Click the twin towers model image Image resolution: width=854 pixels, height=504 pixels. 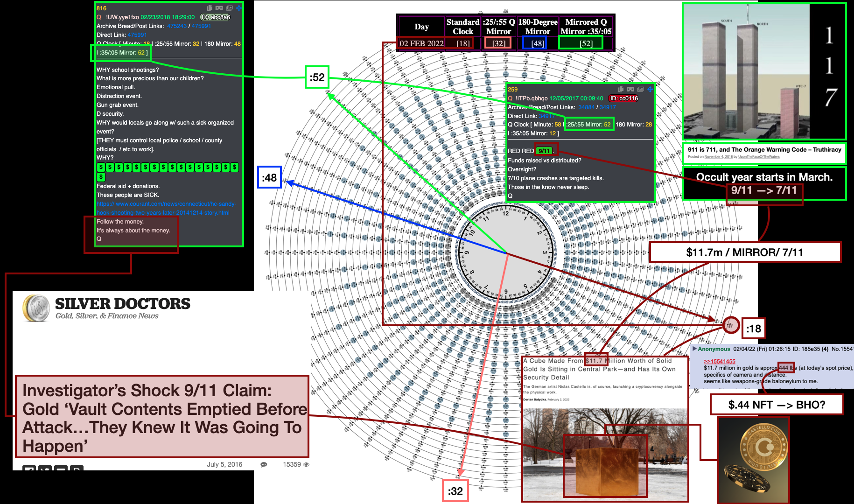pyautogui.click(x=746, y=71)
